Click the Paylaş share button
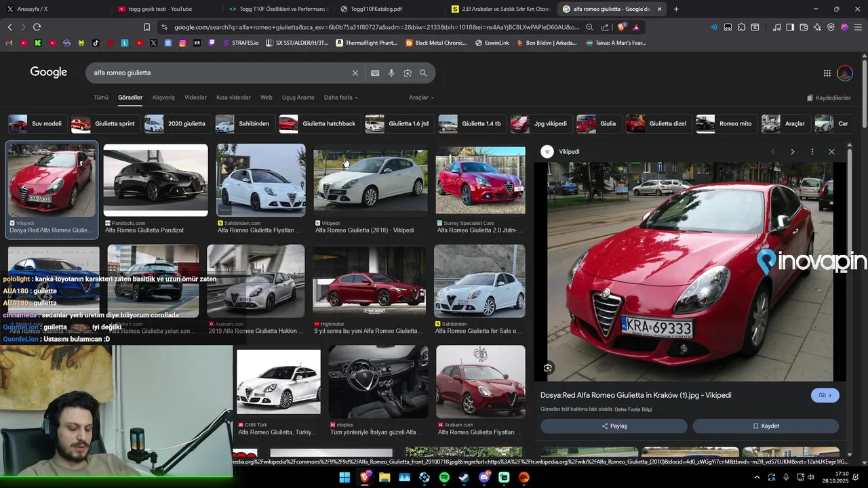 tap(614, 426)
